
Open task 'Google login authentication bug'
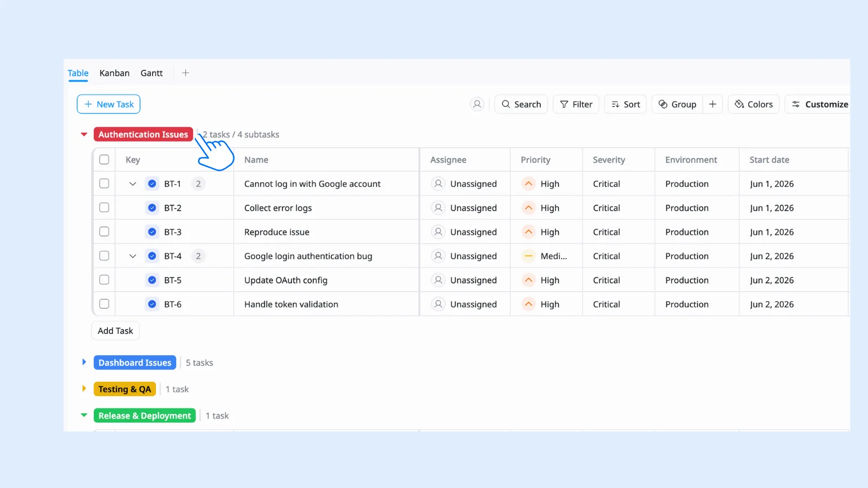(x=308, y=256)
